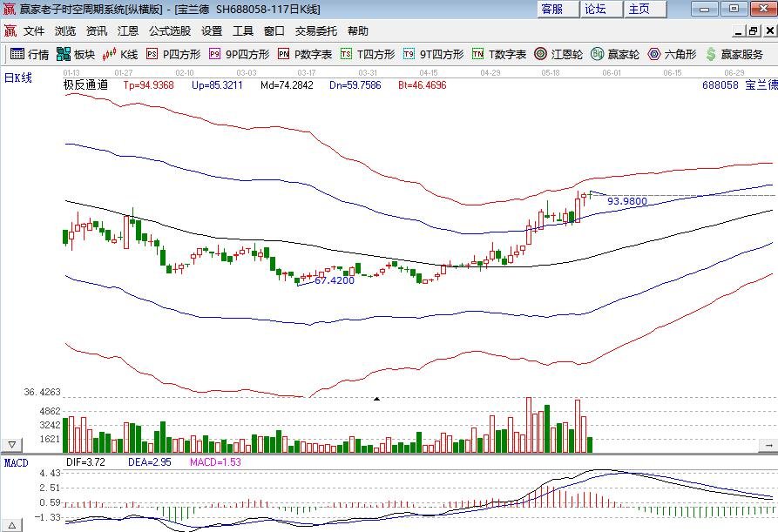Click the 03-17 date marker
Screen dimensions: 778x532
point(307,73)
